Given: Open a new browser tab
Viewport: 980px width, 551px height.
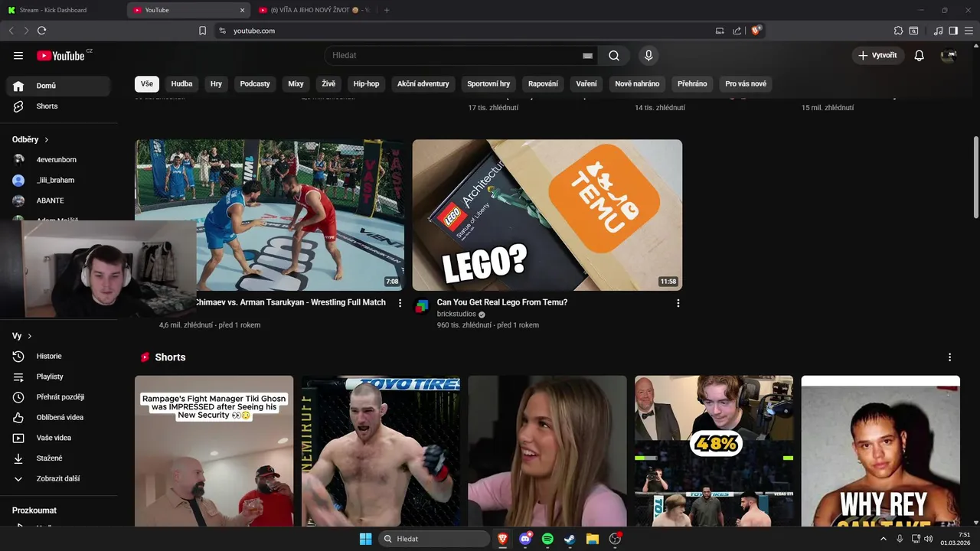Looking at the screenshot, I should pyautogui.click(x=387, y=10).
